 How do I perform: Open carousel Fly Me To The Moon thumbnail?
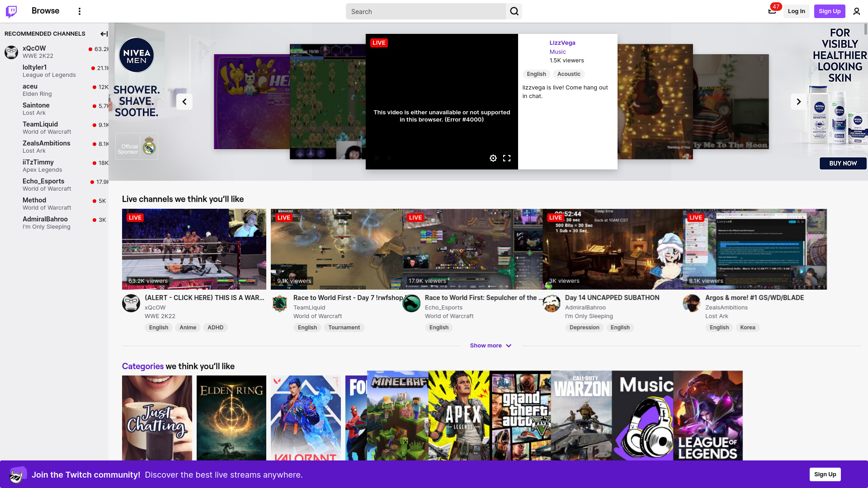pyautogui.click(x=731, y=102)
